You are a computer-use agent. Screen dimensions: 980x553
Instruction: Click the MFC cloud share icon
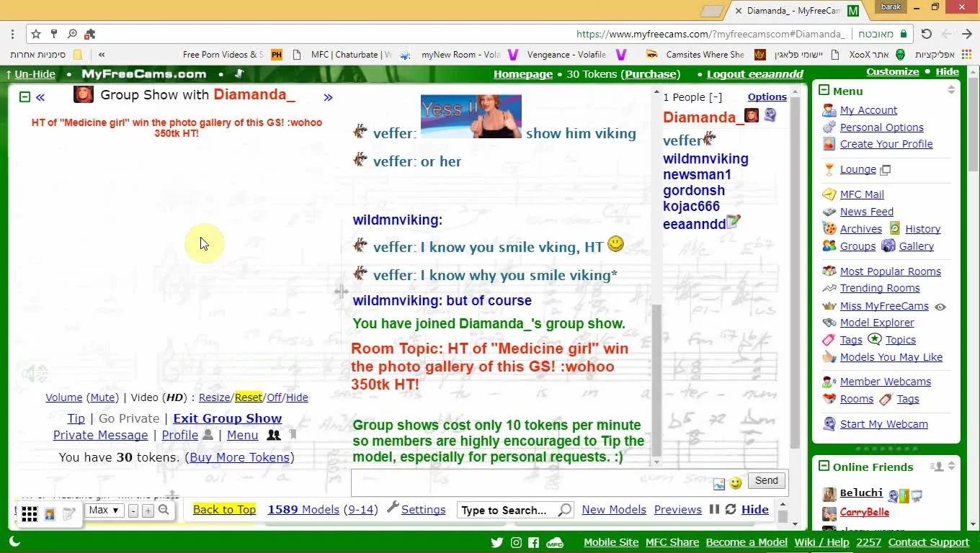point(555,542)
